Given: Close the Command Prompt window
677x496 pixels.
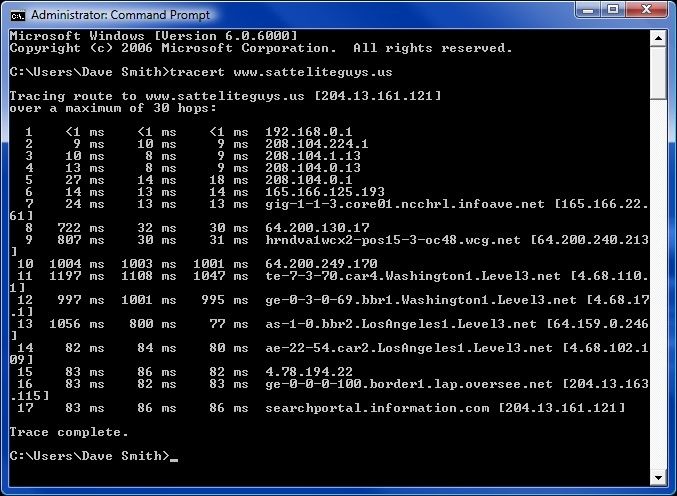Looking at the screenshot, I should click(646, 9).
